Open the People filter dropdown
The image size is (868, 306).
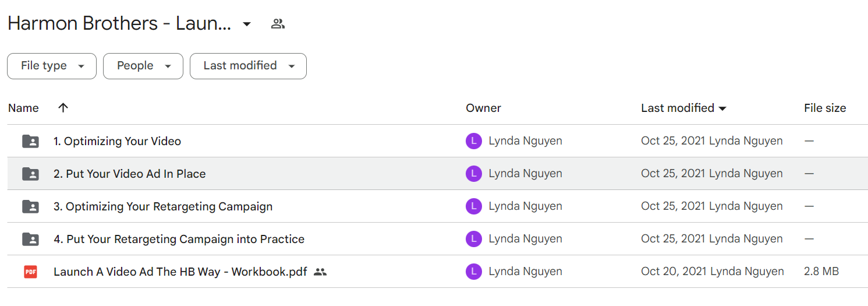[x=143, y=66]
